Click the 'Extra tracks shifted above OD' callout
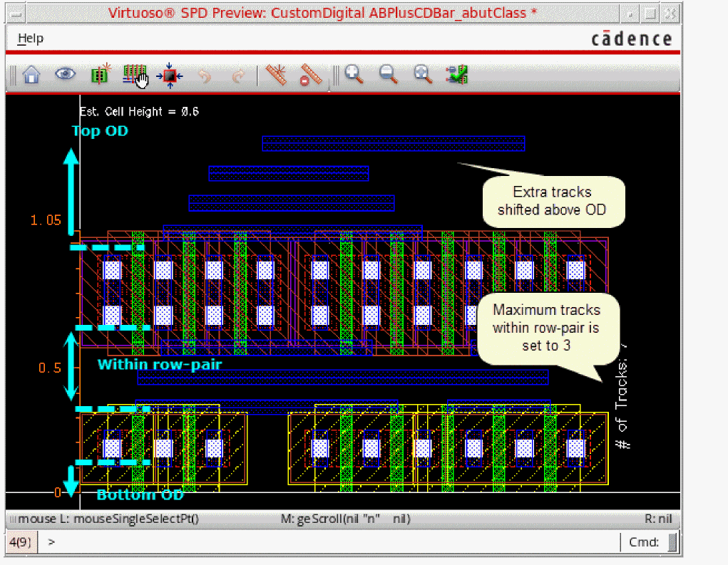This screenshot has height=565, width=728. coord(553,201)
